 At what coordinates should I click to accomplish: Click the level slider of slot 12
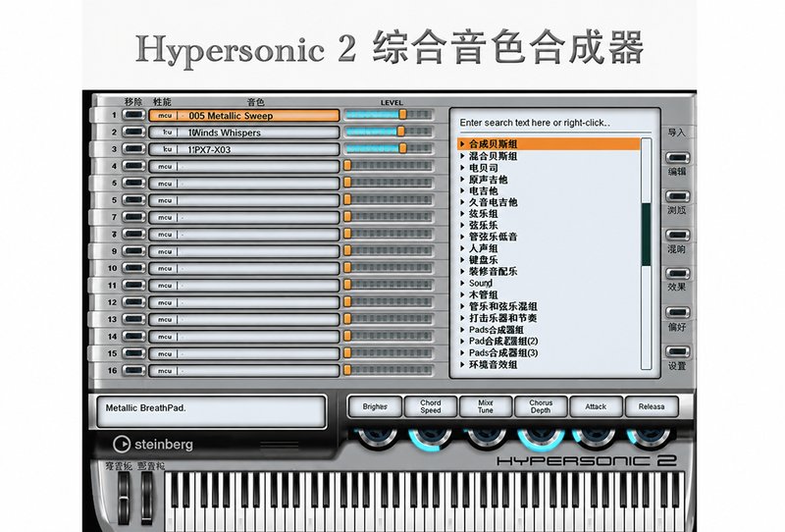click(x=389, y=302)
